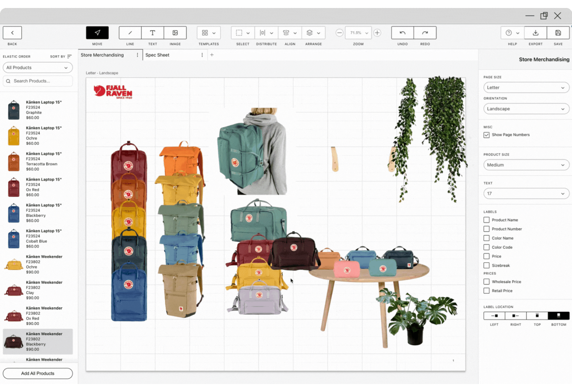The height and width of the screenshot is (392, 572).
Task: Open the Product Size Medium dropdown
Action: tap(526, 165)
